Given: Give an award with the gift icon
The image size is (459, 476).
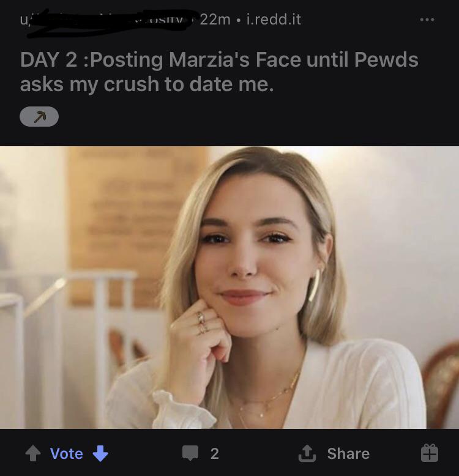Looking at the screenshot, I should coord(429,453).
